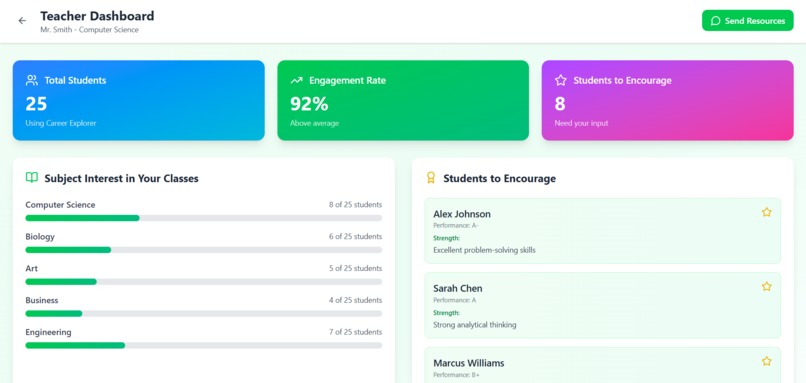Click the Mr. Smith - Computer Science subtitle

[89, 30]
